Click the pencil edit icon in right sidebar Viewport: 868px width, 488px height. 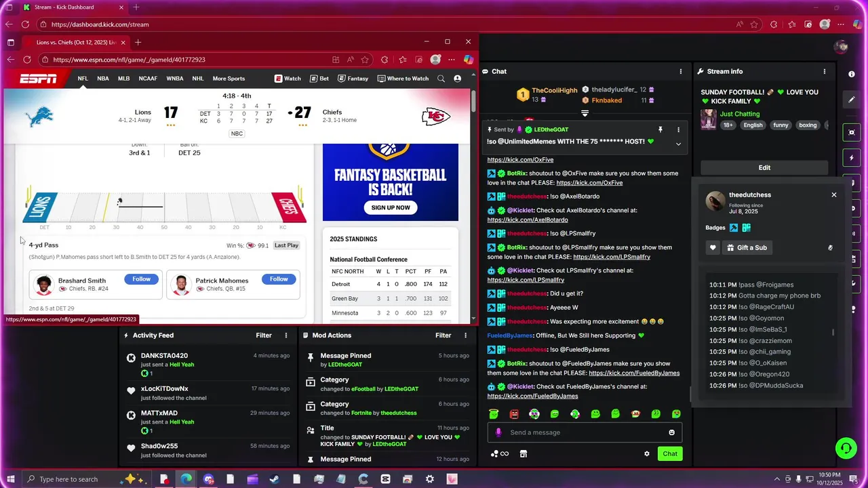pyautogui.click(x=852, y=100)
